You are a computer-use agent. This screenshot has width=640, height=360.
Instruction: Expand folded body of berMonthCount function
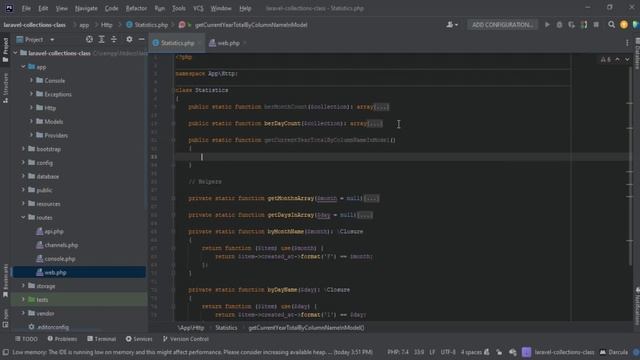[x=382, y=107]
